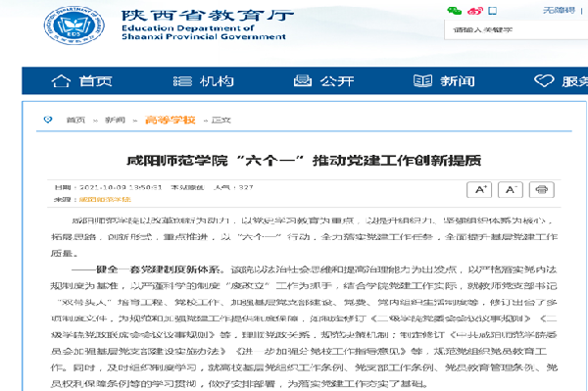Screen dimensions: 588x391
Task: Click the source link 咸阳师范学院
Action: point(105,200)
